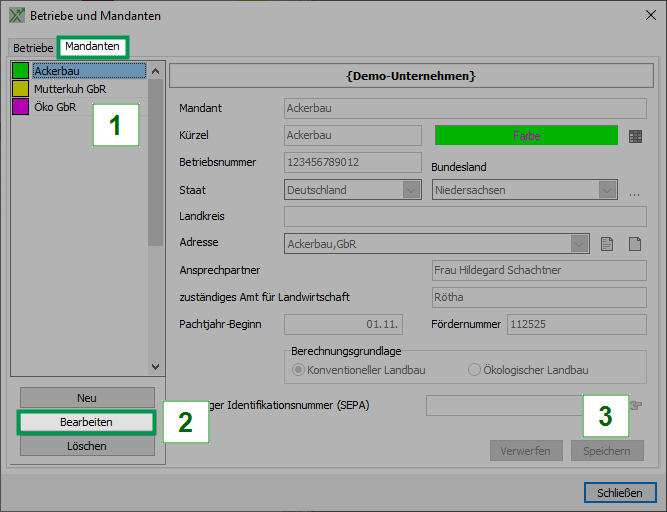
Task: Click the yellow Mutterkuh GbR color square
Action: coord(20,88)
